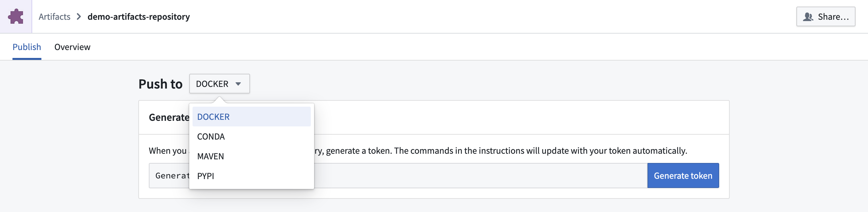Pick PYPI from the dropdown menu
868x212 pixels.
[206, 175]
